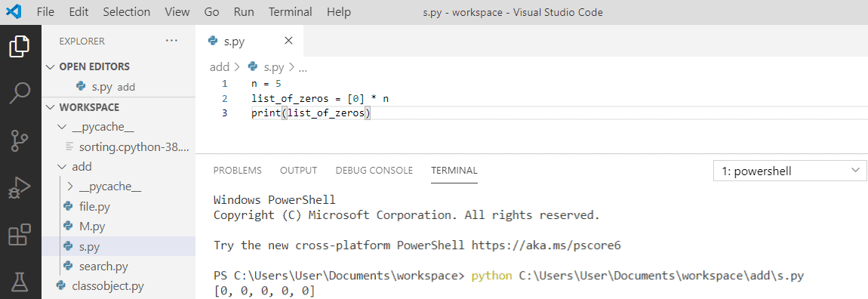Click line number 2 in gutter
Viewport: 868px width, 299px height.
coord(224,99)
